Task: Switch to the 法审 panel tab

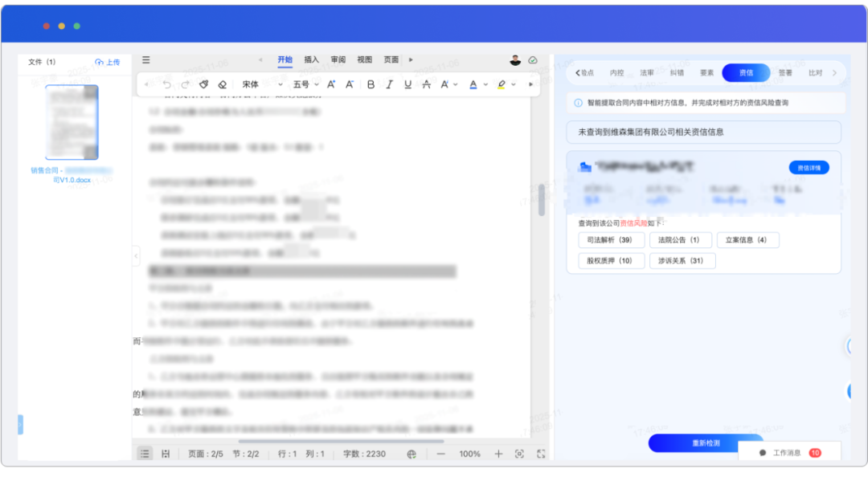Action: (x=646, y=72)
